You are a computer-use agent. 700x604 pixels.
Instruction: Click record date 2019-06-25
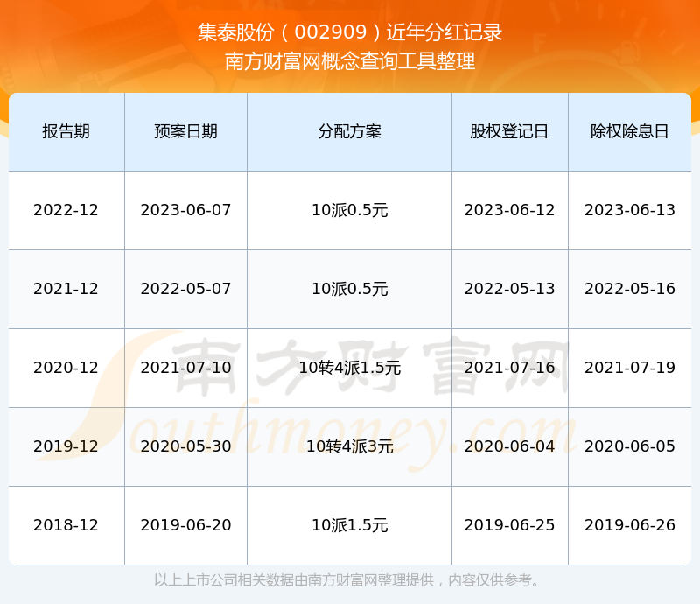coord(509,524)
